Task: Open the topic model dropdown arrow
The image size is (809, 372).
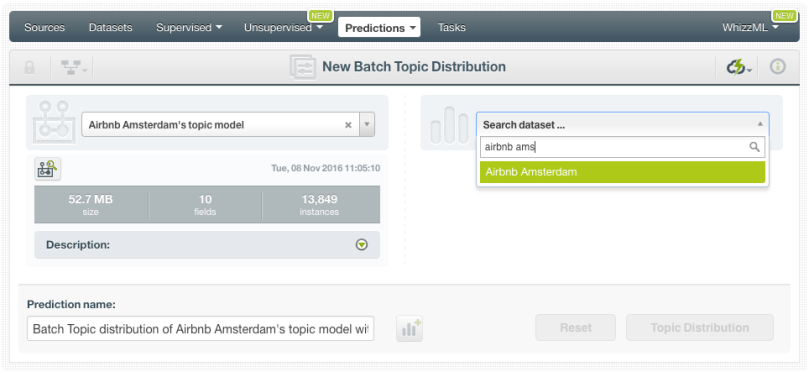Action: point(367,125)
